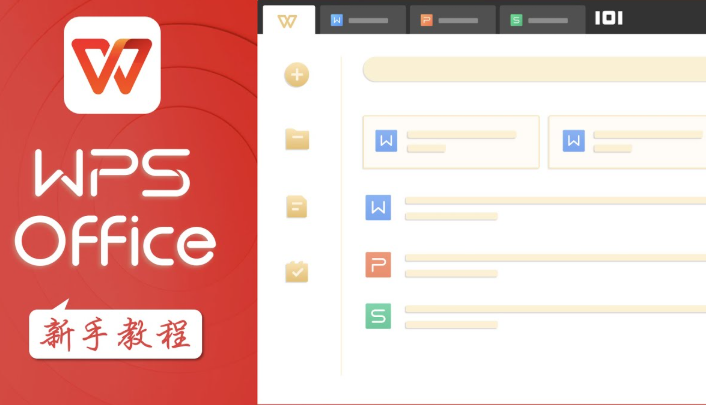Click the Writer icon in the file list
This screenshot has height=405, width=706.
pyautogui.click(x=378, y=208)
